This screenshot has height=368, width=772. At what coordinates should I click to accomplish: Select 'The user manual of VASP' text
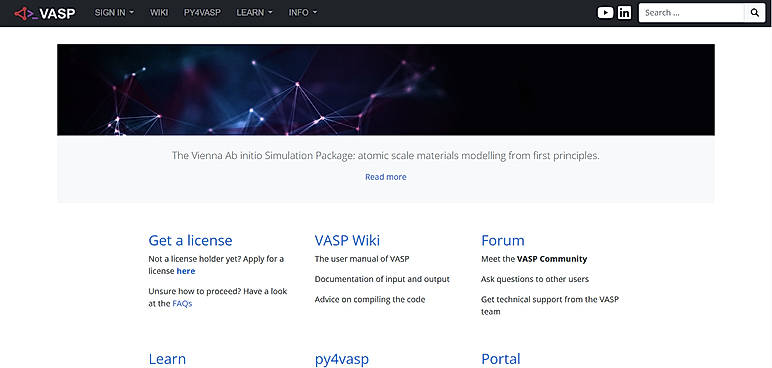coord(362,259)
